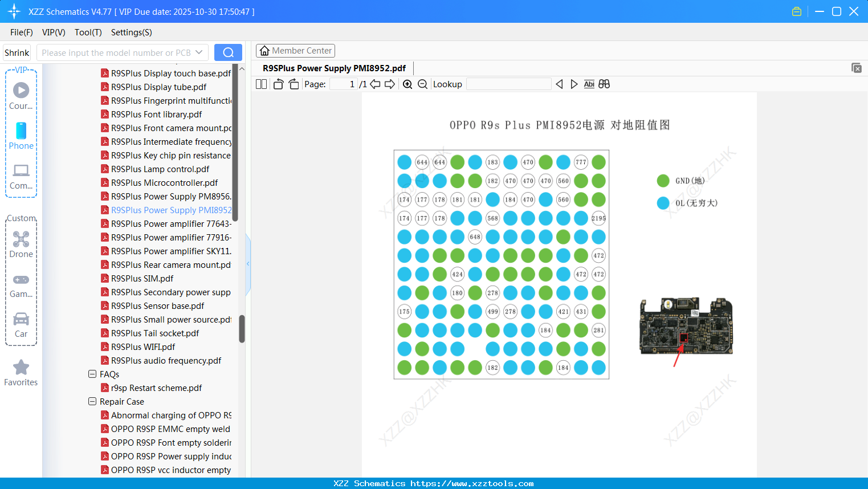Image resolution: width=868 pixels, height=489 pixels.
Task: Find next lookup result triangle
Action: 574,84
